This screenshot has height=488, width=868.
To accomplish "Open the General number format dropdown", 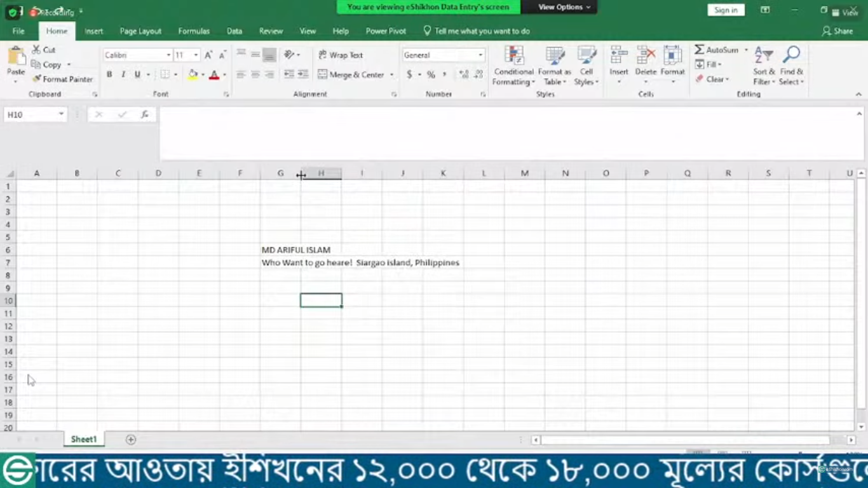I will 480,55.
